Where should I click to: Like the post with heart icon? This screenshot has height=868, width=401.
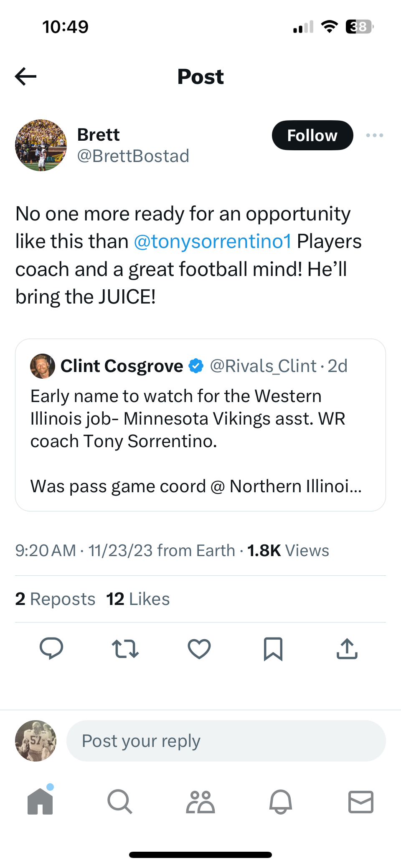[x=199, y=648]
